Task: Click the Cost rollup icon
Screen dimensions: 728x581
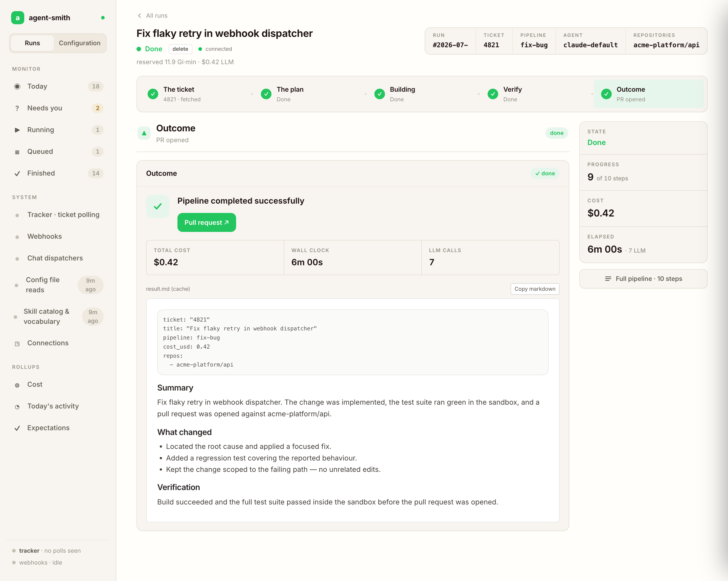Action: click(x=17, y=385)
